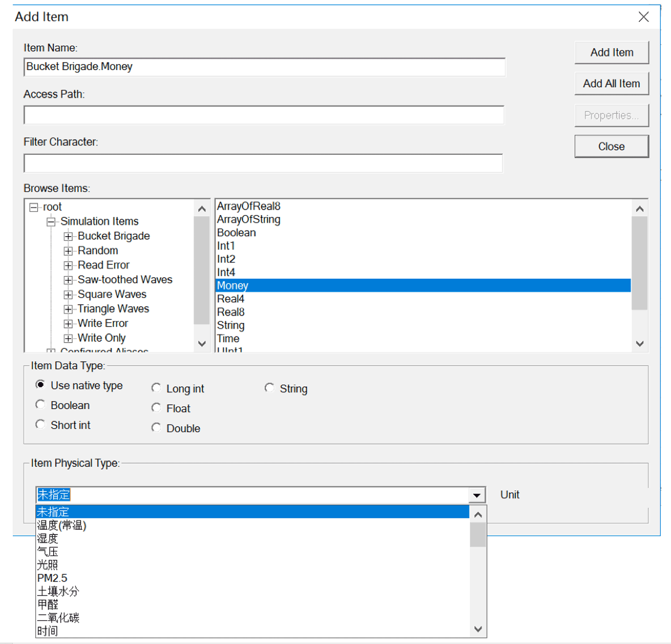This screenshot has height=644, width=671.
Task: Click item list scroll-down arrow
Action: click(x=640, y=344)
